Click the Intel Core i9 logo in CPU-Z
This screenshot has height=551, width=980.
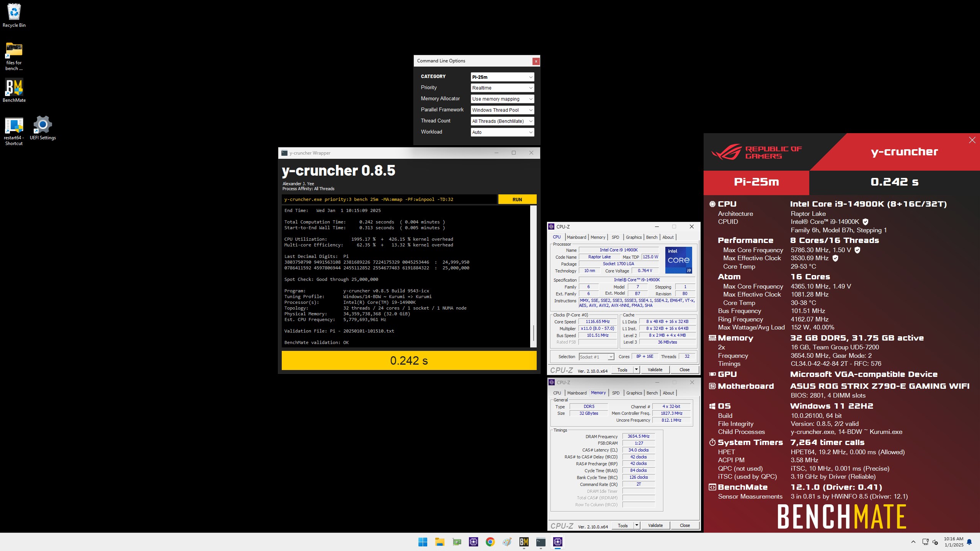pyautogui.click(x=678, y=260)
